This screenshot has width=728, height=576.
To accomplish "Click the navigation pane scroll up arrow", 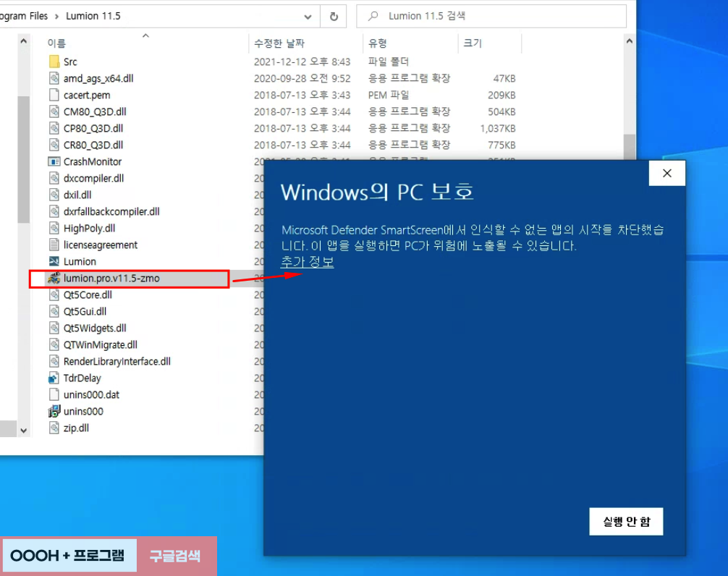I will (23, 41).
